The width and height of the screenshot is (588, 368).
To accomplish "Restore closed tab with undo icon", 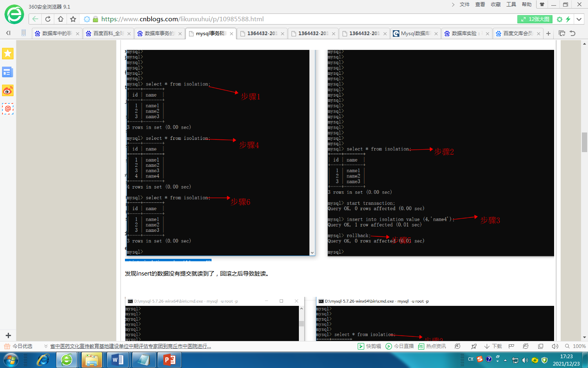I will [572, 34].
